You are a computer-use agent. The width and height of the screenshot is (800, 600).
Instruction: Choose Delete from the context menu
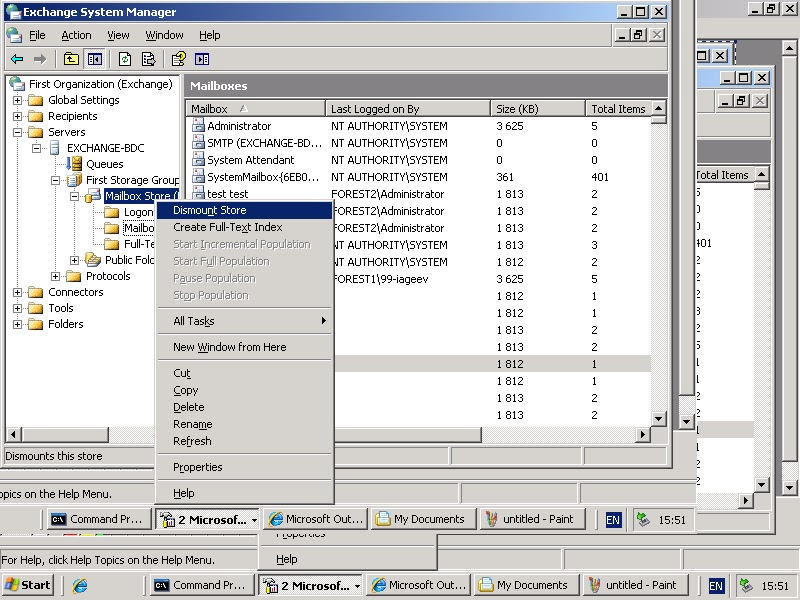coord(244,407)
